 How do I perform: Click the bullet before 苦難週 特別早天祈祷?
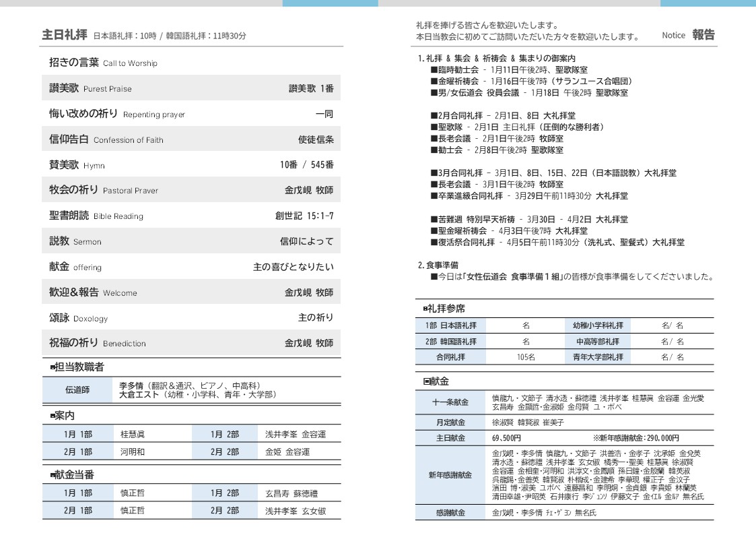(434, 220)
